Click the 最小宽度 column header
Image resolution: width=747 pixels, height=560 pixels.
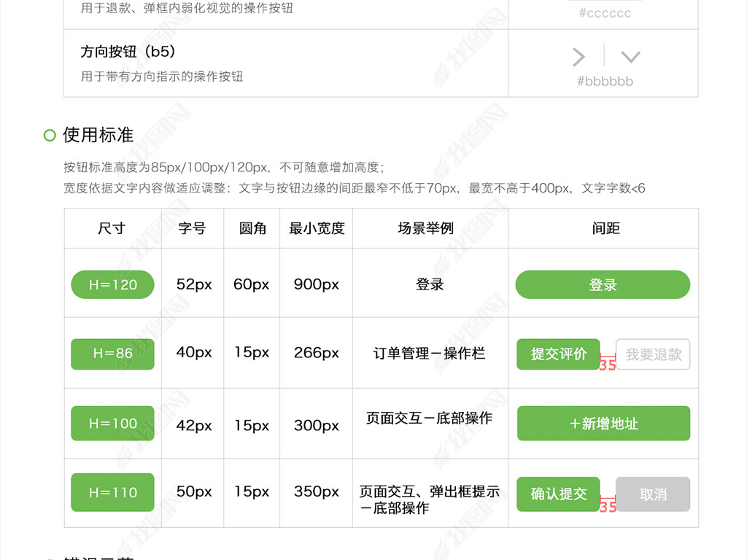tap(317, 228)
